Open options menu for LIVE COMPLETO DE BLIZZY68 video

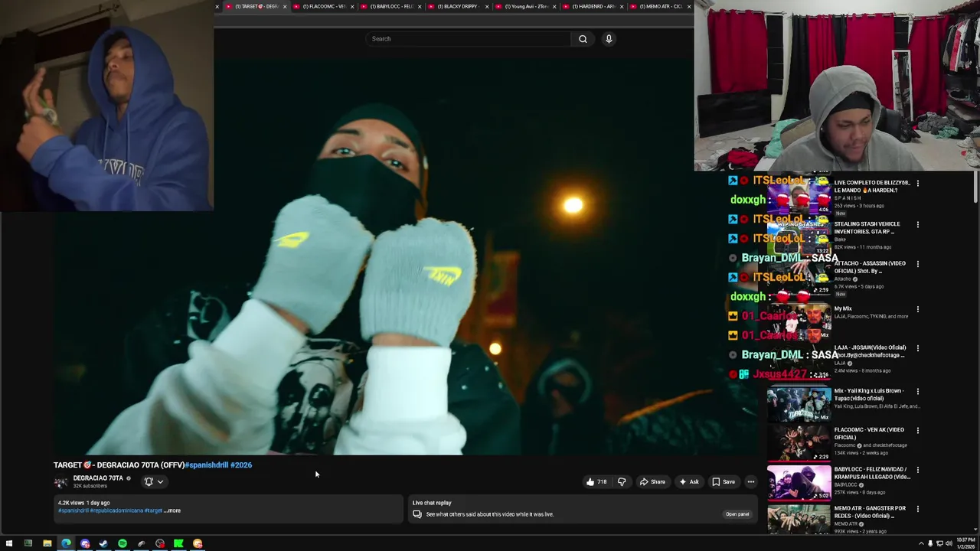pos(917,184)
